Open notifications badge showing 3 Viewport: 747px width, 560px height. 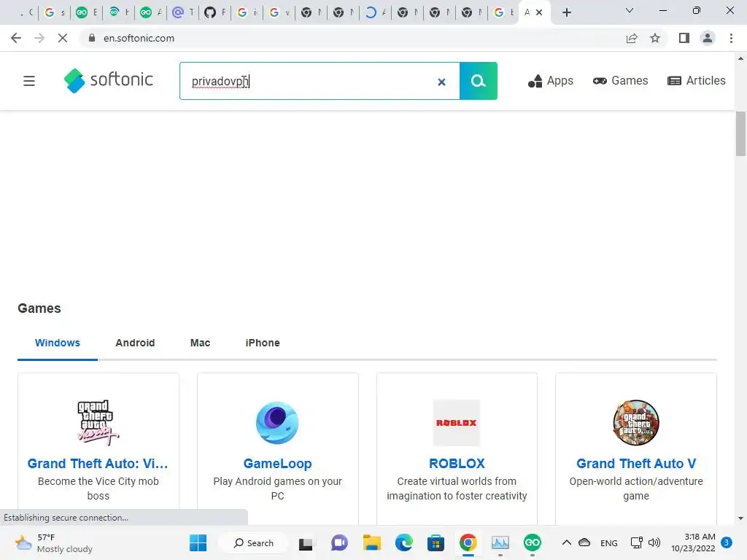tap(727, 542)
